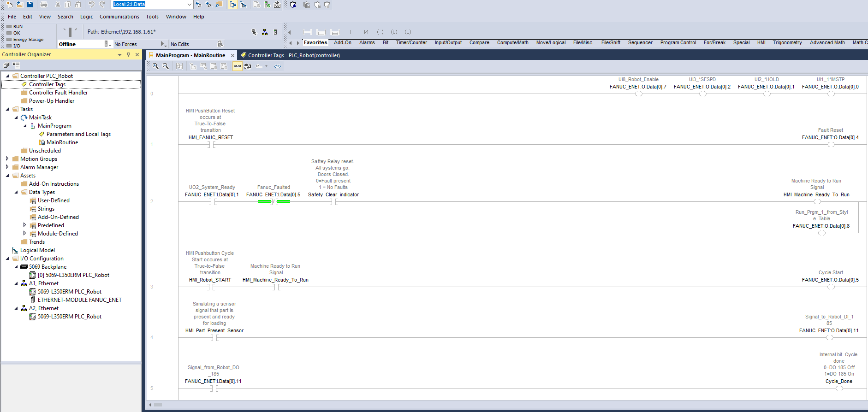The width and height of the screenshot is (868, 412).
Task: Expand the Alarm Manager folder
Action: coord(7,167)
